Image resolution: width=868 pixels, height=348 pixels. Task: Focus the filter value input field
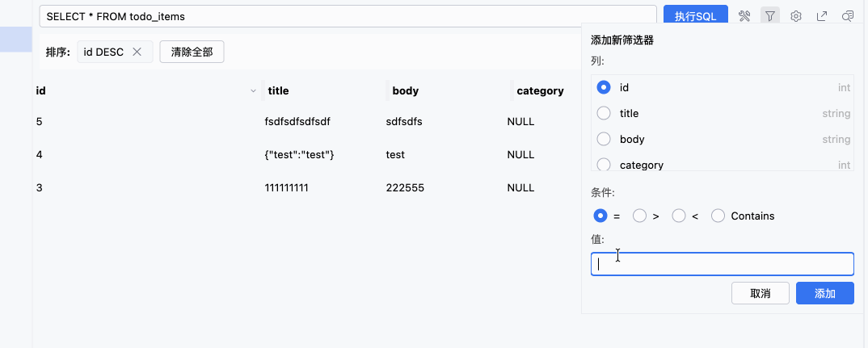pos(722,264)
